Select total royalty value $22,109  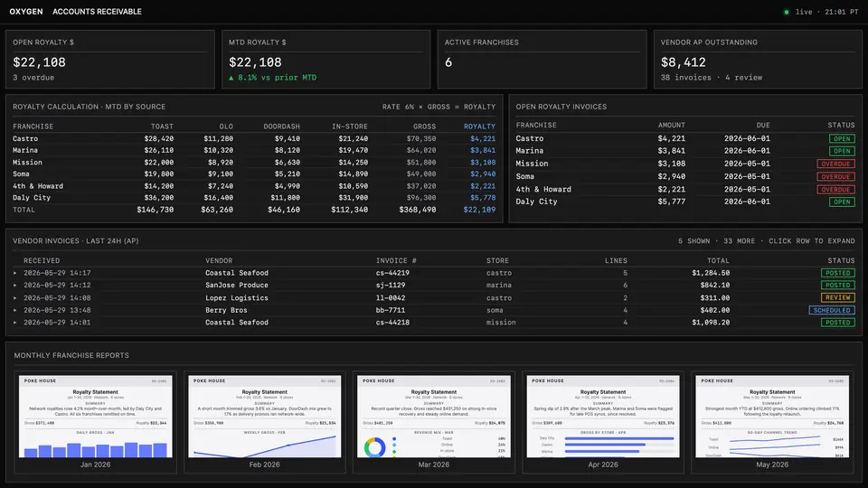[x=479, y=210]
